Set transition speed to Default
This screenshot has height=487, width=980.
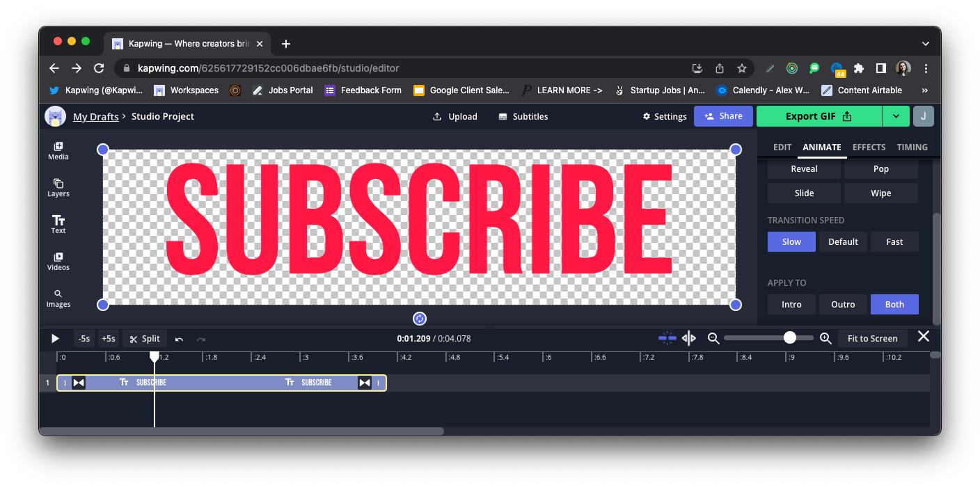pos(843,241)
